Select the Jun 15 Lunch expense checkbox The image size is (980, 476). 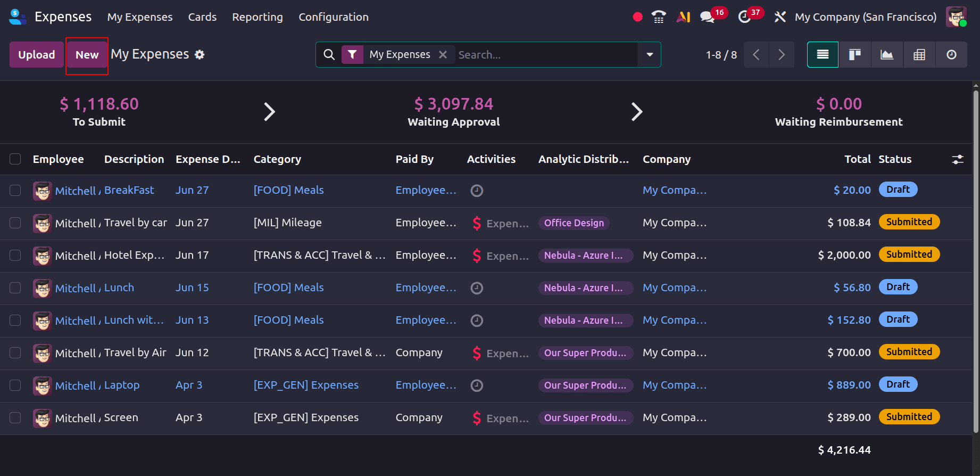click(x=15, y=288)
